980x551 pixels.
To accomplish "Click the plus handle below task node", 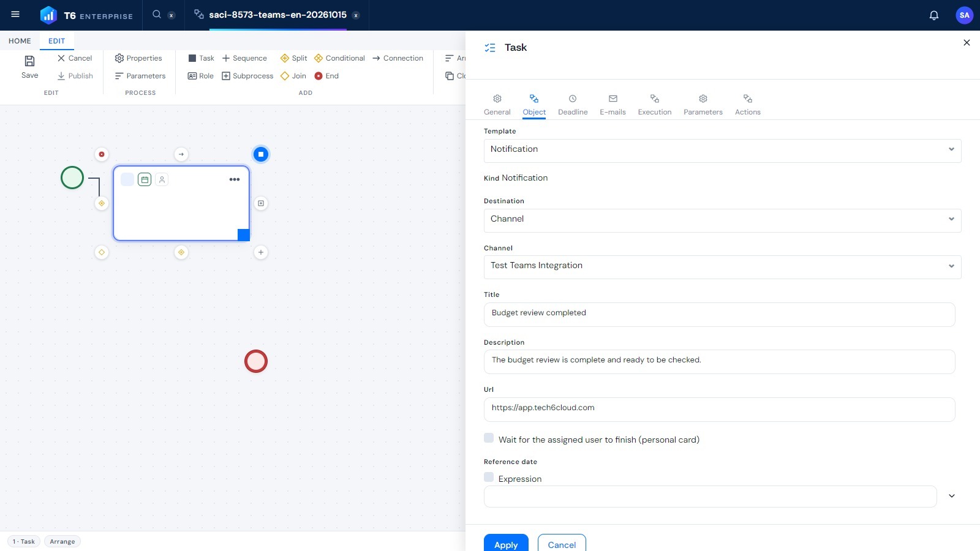I will coord(261,252).
